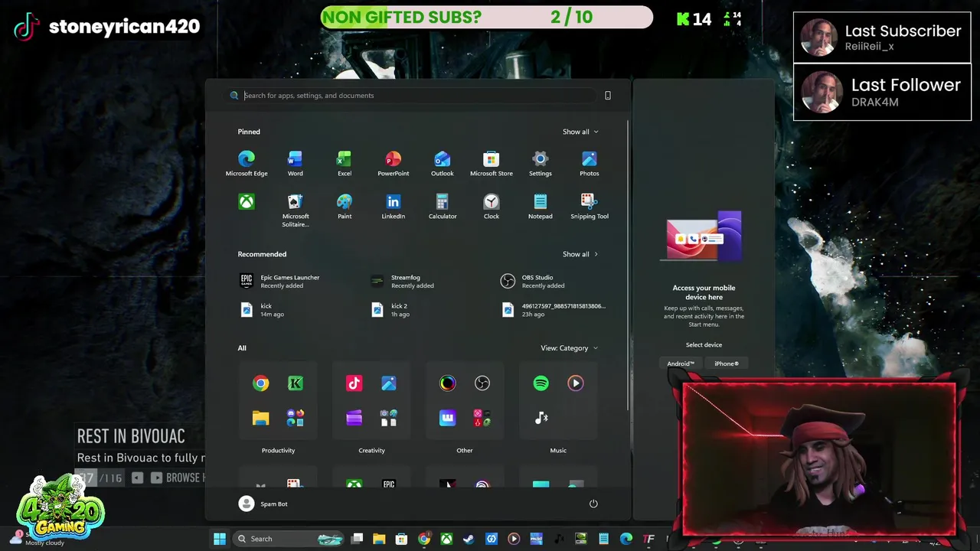Open Excel pinned app

coord(345,163)
